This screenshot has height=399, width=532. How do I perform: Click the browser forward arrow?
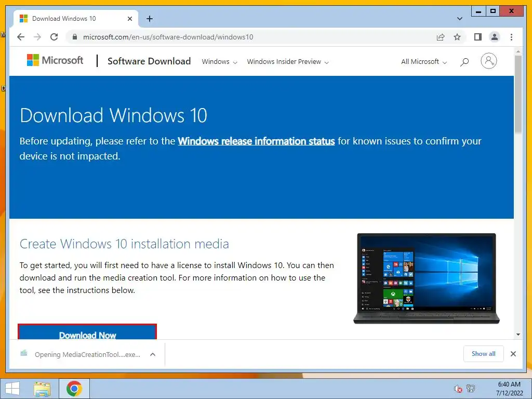pyautogui.click(x=37, y=37)
